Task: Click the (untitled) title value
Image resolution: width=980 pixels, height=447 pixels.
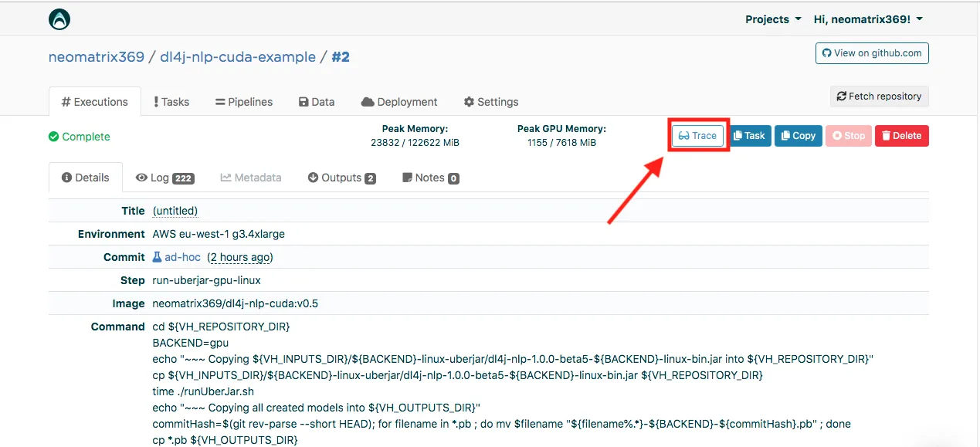Action: (x=175, y=211)
